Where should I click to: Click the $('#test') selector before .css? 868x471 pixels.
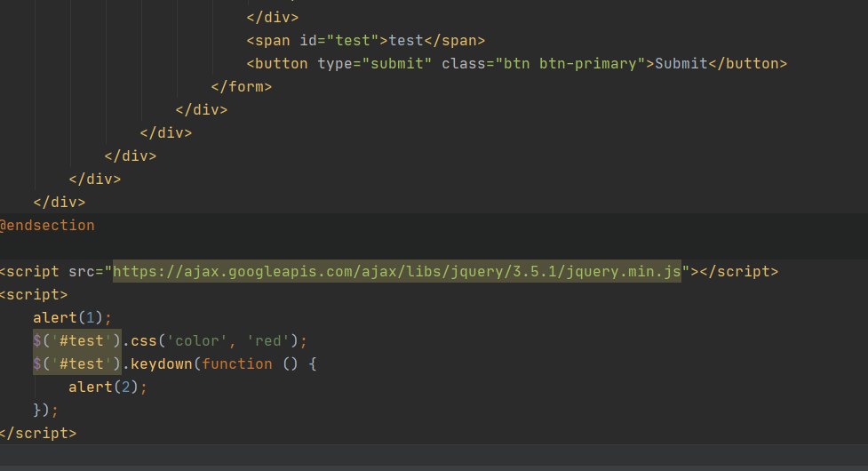tap(77, 341)
